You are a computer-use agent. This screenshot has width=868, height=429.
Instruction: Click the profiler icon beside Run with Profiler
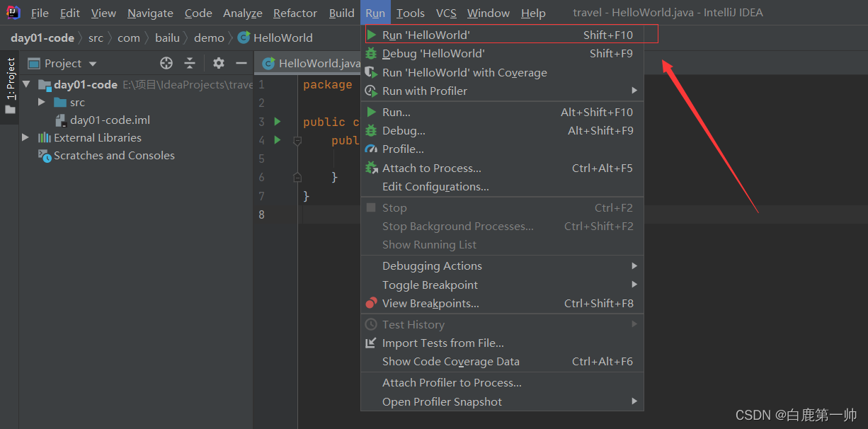coord(371,91)
